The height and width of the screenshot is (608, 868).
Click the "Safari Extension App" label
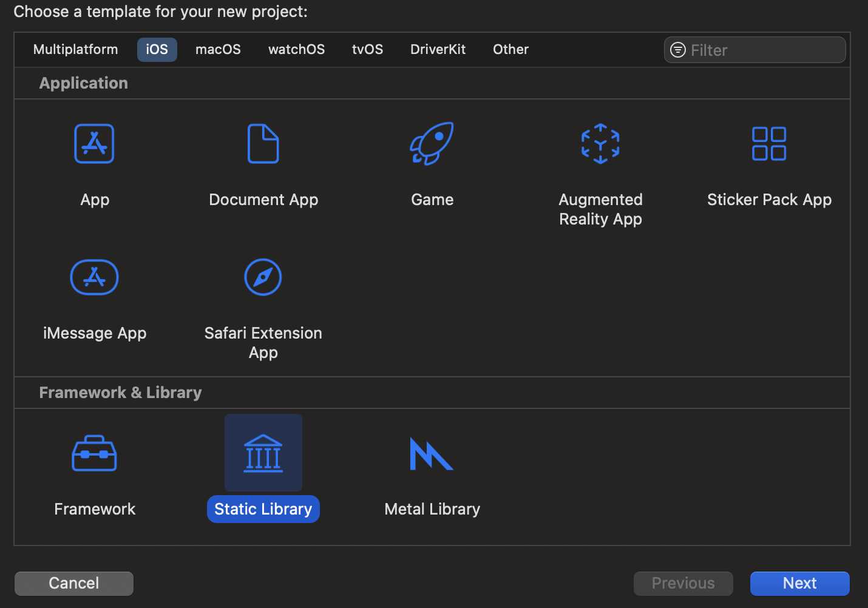263,343
